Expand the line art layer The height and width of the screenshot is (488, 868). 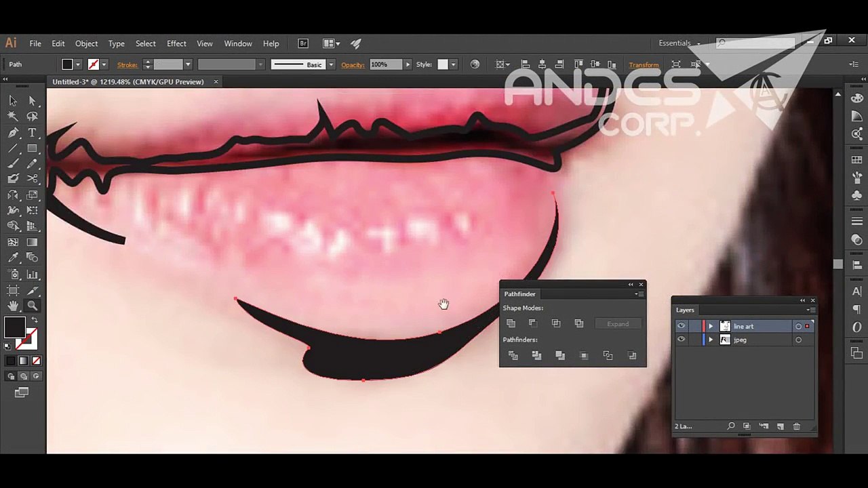coord(711,327)
